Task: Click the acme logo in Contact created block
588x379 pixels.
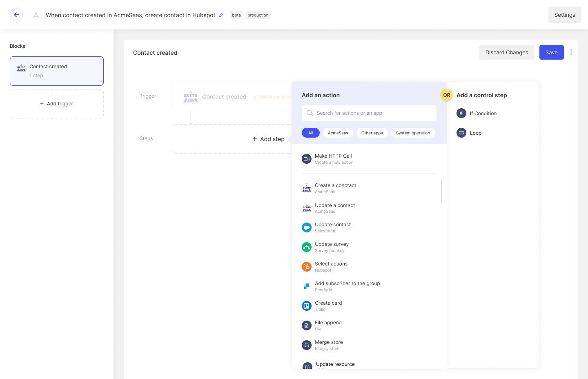Action: [x=21, y=68]
